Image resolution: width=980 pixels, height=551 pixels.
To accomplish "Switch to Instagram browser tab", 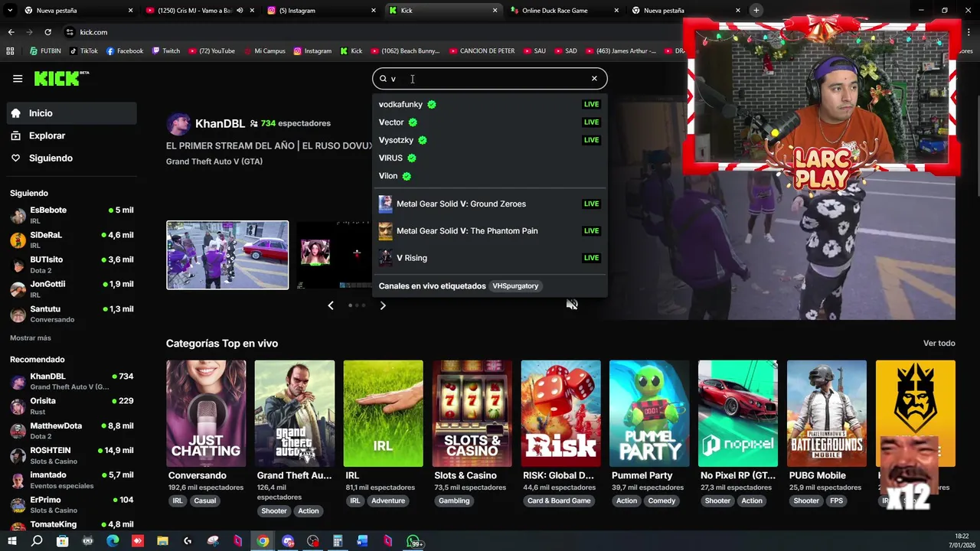I will click(320, 10).
